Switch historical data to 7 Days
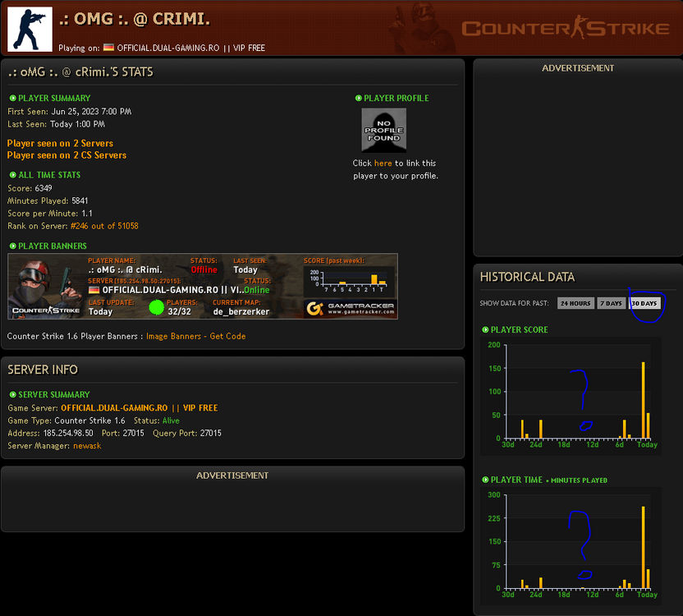 point(609,303)
